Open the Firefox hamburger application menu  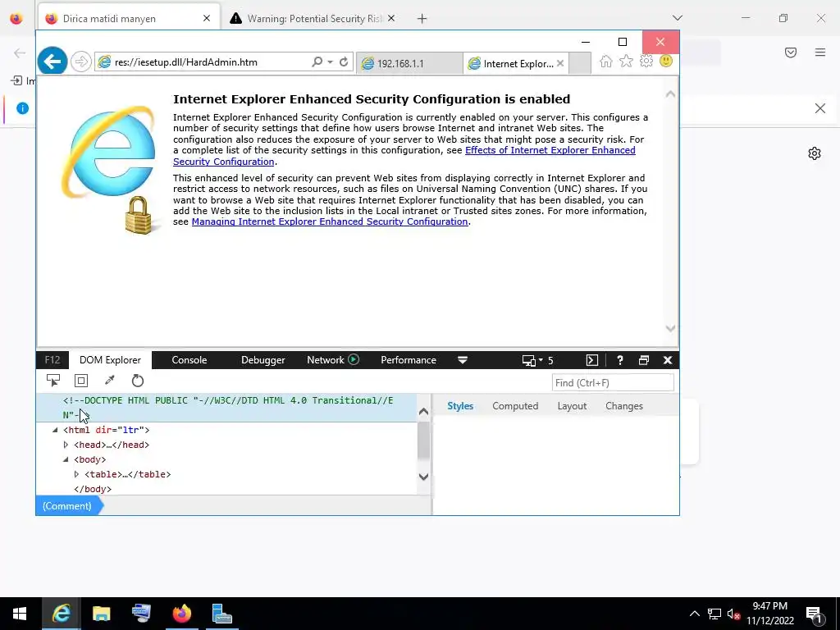(x=820, y=52)
